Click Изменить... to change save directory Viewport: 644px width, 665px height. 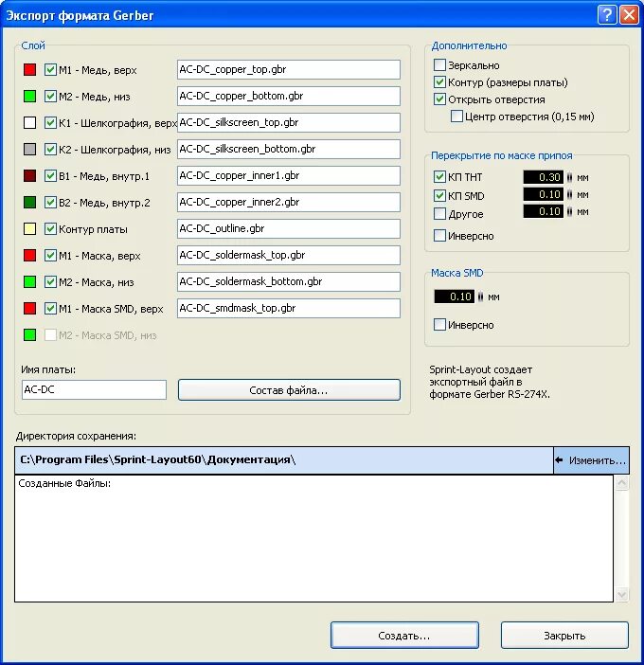(x=591, y=460)
